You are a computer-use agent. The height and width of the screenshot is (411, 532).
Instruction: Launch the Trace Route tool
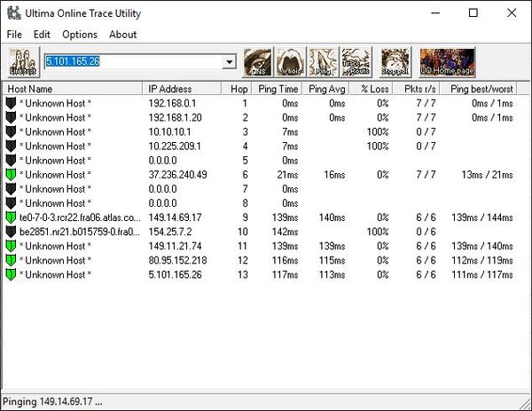(356, 62)
